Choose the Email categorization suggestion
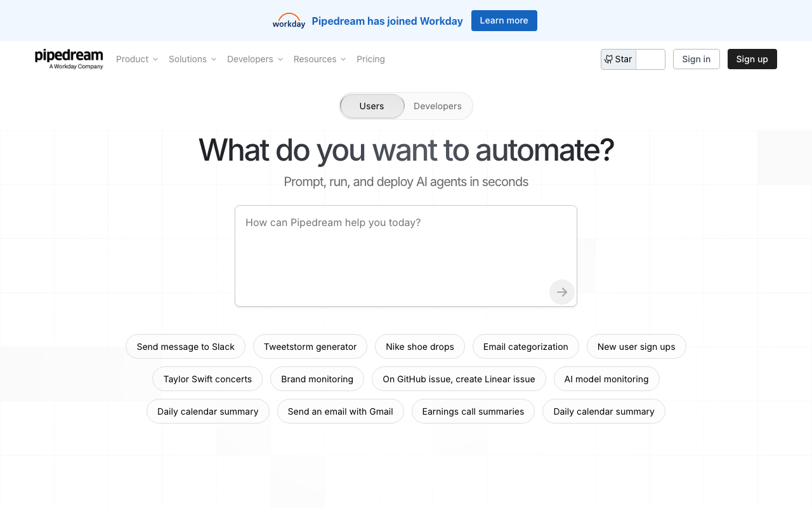812x508 pixels. tap(526, 347)
